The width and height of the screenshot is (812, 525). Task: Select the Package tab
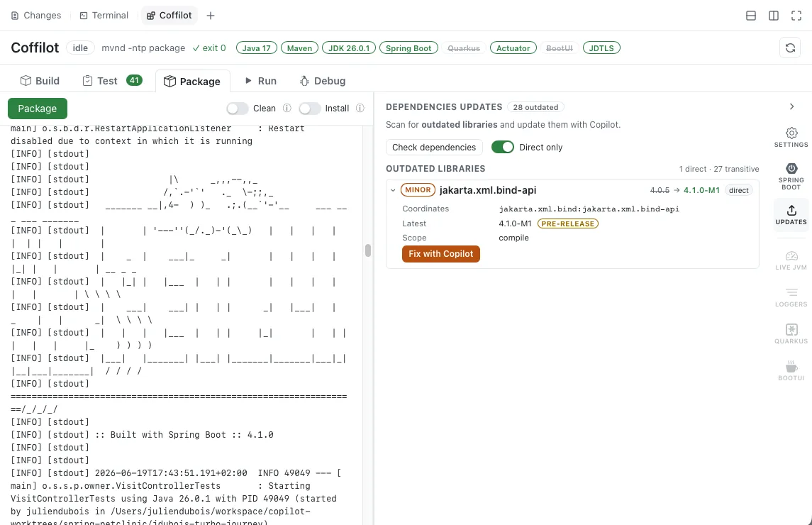point(192,82)
